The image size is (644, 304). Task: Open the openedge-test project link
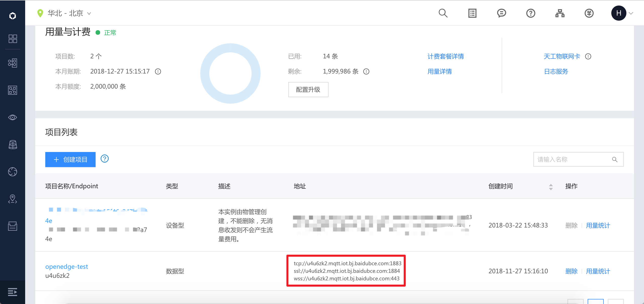67,267
